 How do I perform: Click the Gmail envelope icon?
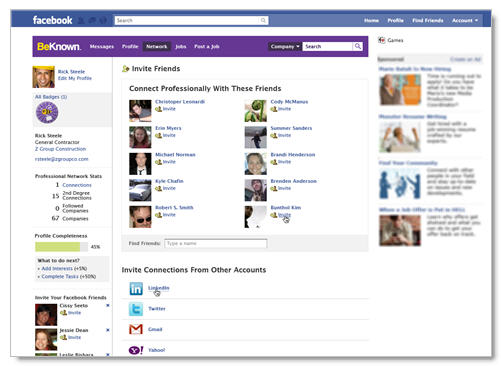pyautogui.click(x=136, y=329)
